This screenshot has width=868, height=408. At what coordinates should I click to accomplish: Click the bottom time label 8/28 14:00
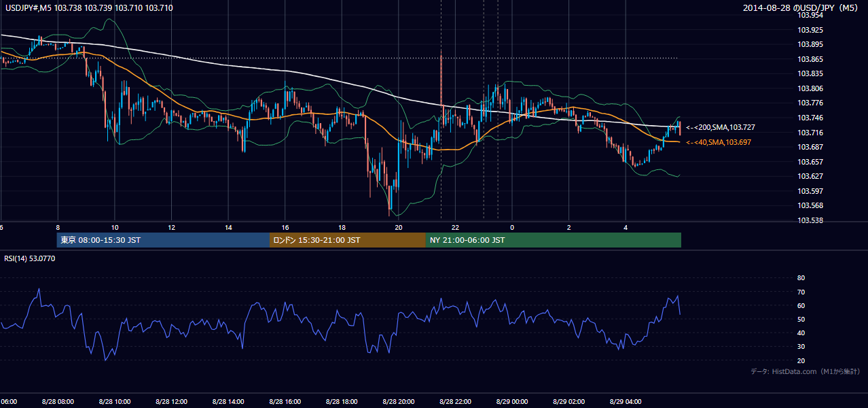point(228,401)
